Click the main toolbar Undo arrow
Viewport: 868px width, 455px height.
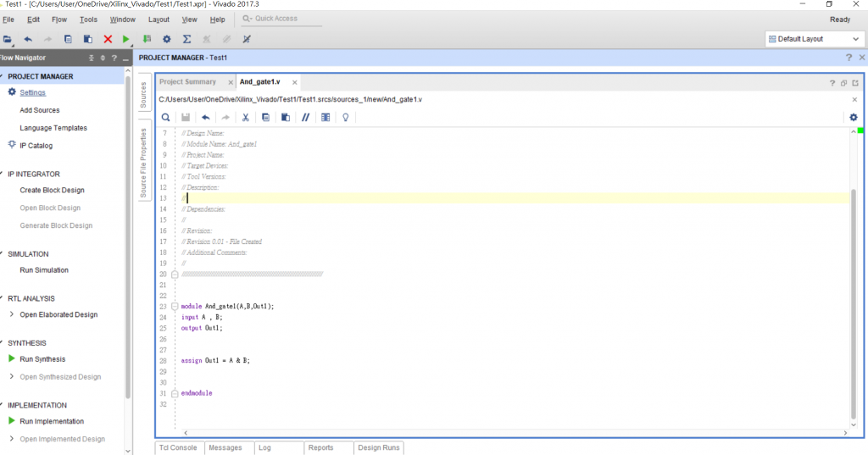tap(28, 39)
